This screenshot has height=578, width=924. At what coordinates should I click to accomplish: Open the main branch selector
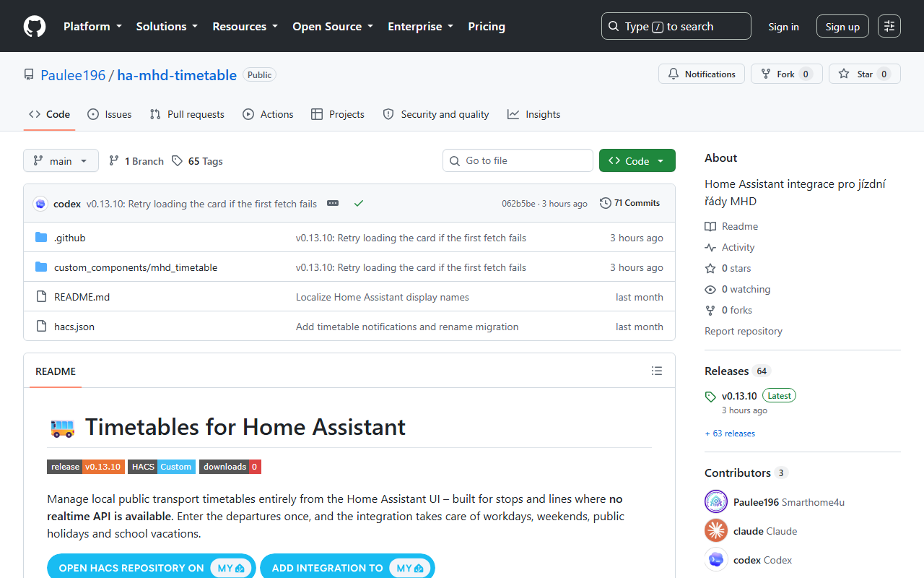(x=61, y=161)
